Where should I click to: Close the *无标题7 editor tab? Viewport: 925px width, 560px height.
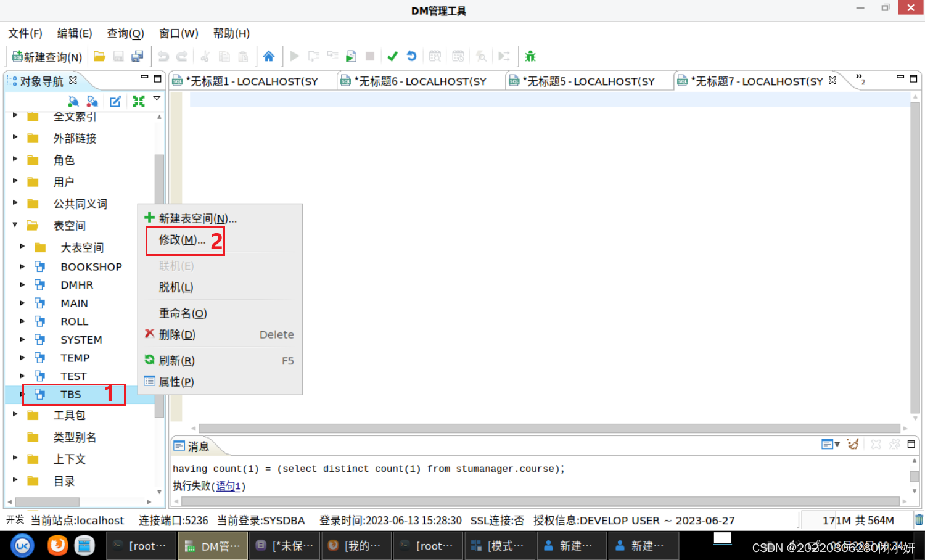click(832, 81)
